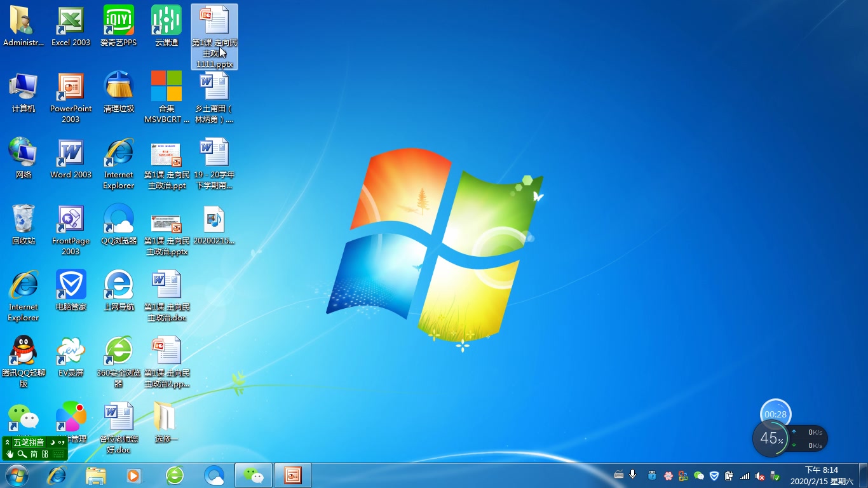Launch the 腾讯QQ轻聊版 shortcut
This screenshot has width=868, height=488.
click(x=24, y=362)
